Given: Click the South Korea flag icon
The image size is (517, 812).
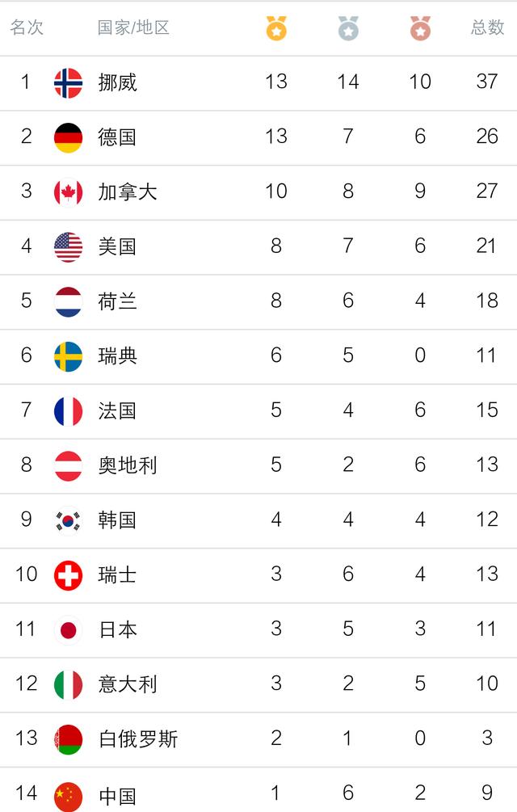Looking at the screenshot, I should pos(68,520).
